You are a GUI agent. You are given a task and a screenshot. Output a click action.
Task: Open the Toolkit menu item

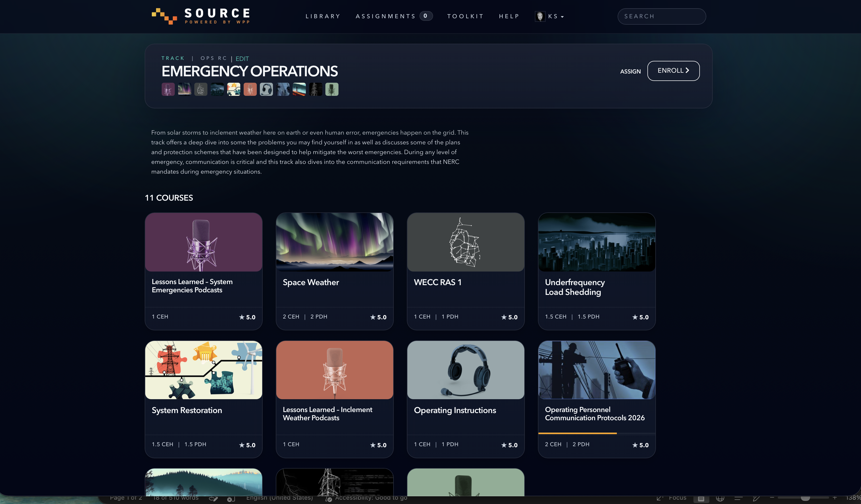pyautogui.click(x=465, y=16)
